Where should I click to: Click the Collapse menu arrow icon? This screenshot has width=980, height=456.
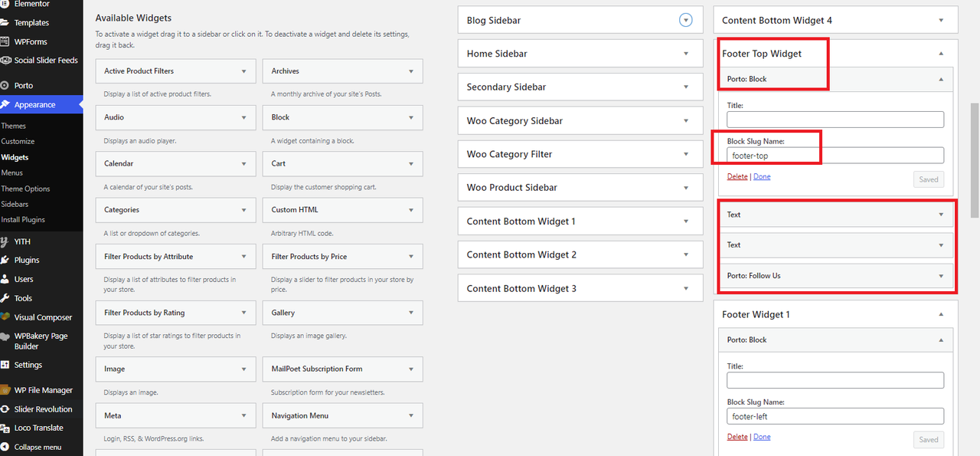[x=5, y=447]
